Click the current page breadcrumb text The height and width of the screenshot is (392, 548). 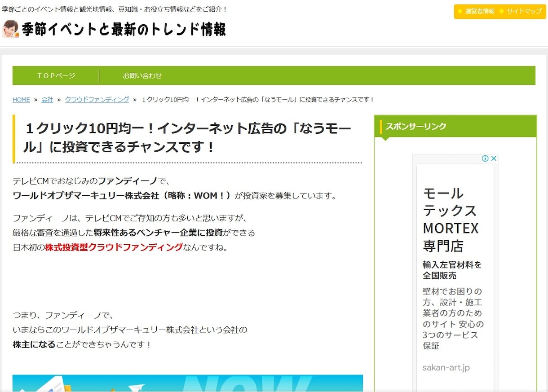click(x=257, y=100)
